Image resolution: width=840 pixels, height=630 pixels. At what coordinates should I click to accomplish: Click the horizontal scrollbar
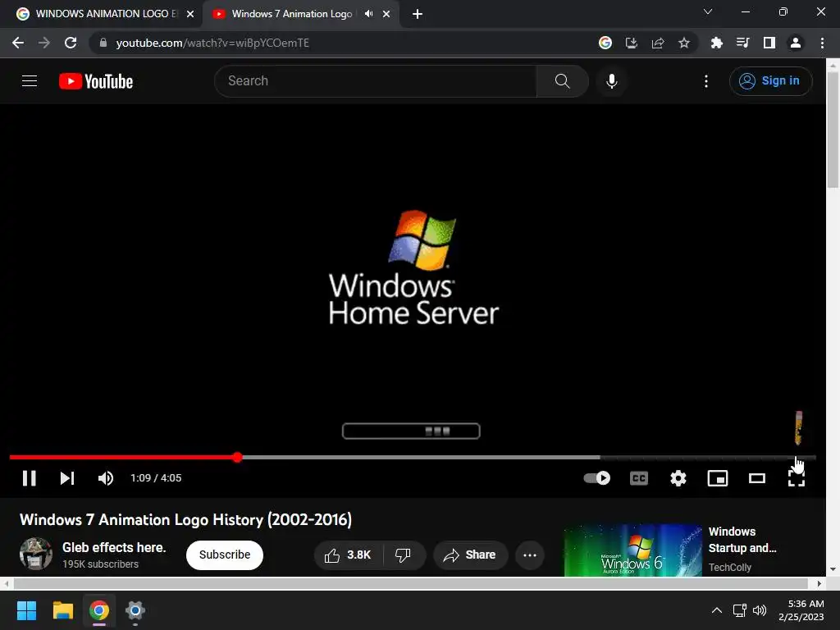pos(411,583)
